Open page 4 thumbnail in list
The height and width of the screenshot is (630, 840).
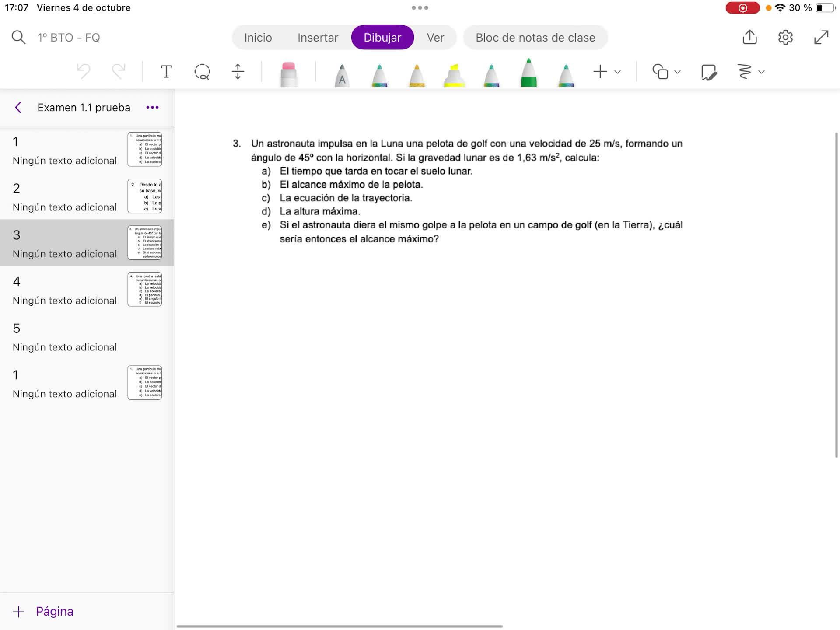tap(145, 289)
